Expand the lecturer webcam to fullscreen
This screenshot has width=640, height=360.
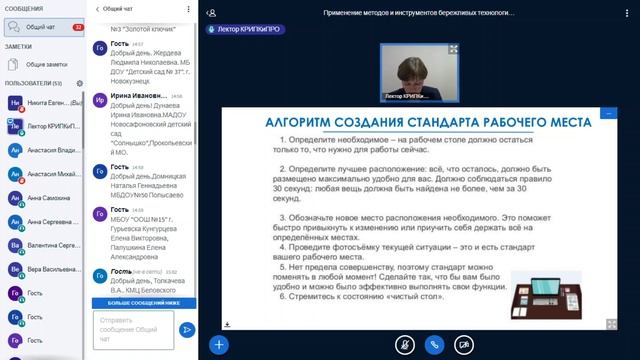453,49
